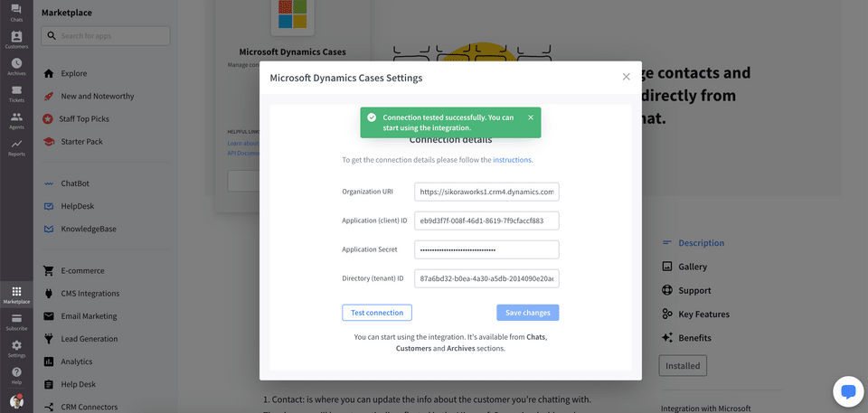Image resolution: width=868 pixels, height=413 pixels.
Task: Open the Chats section in sidebar
Action: coord(16,13)
